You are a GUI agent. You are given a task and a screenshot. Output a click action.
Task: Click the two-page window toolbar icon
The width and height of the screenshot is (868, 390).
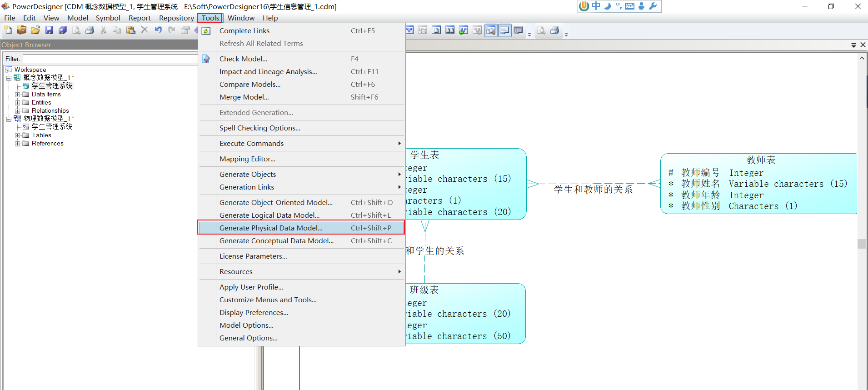(450, 30)
